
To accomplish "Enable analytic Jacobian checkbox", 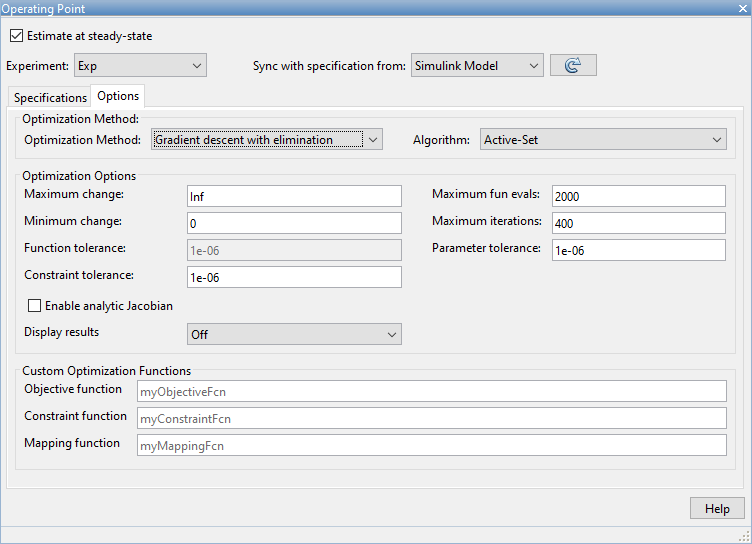I will (x=35, y=305).
